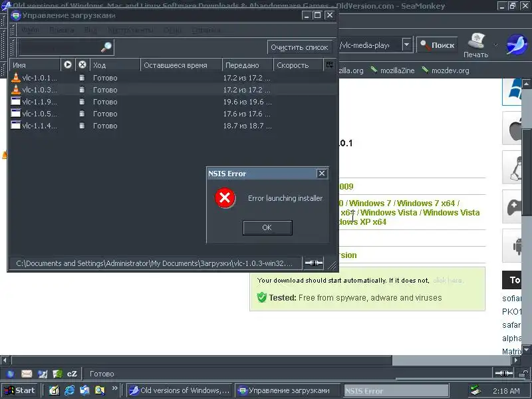Click the Android icon in page sidebar
This screenshot has height=399, width=532.
(513, 245)
